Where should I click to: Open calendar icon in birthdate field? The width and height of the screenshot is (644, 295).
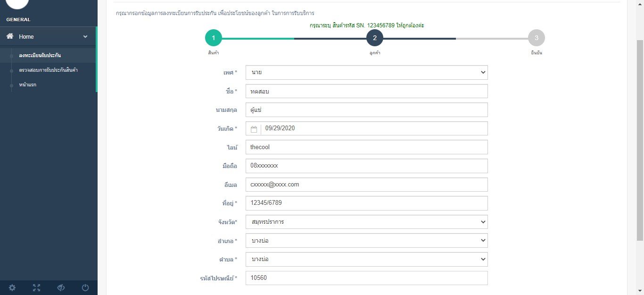(254, 128)
